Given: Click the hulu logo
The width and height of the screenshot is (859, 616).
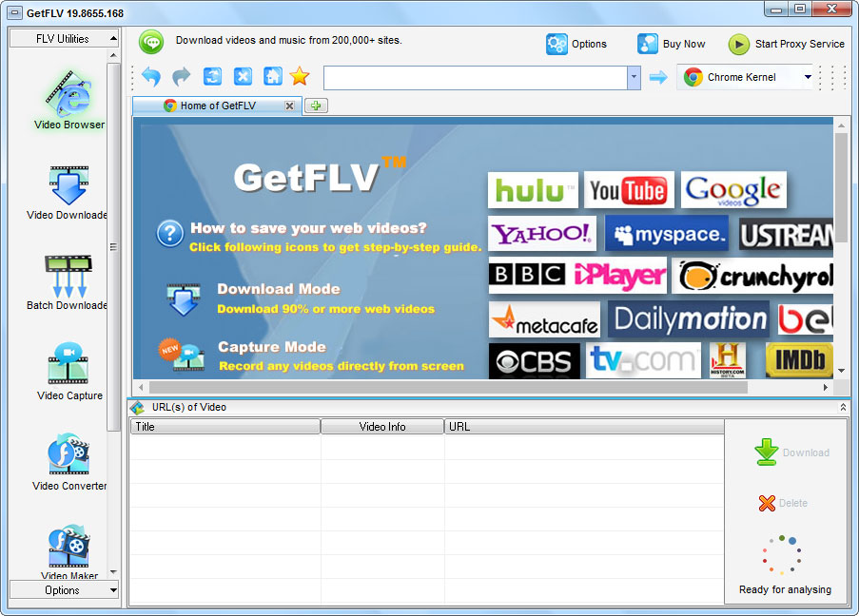Looking at the screenshot, I should click(533, 190).
